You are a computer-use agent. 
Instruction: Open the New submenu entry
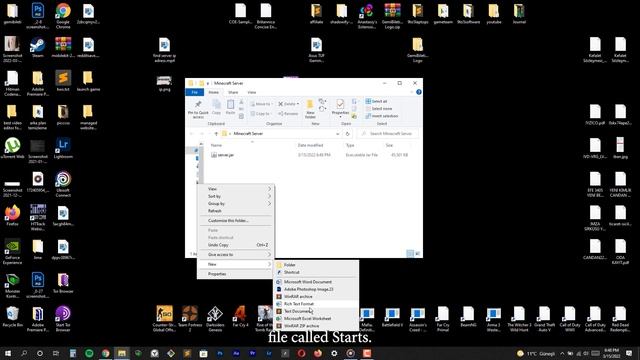236,264
